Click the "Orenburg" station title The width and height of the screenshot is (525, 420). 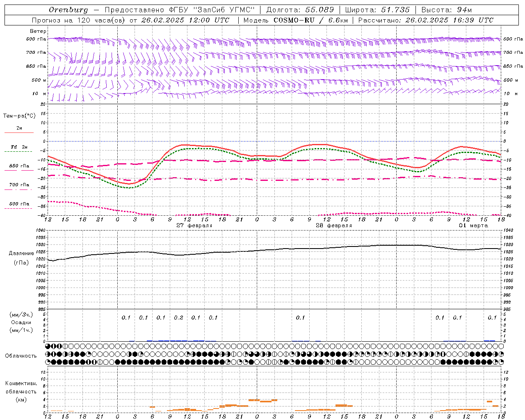click(68, 10)
